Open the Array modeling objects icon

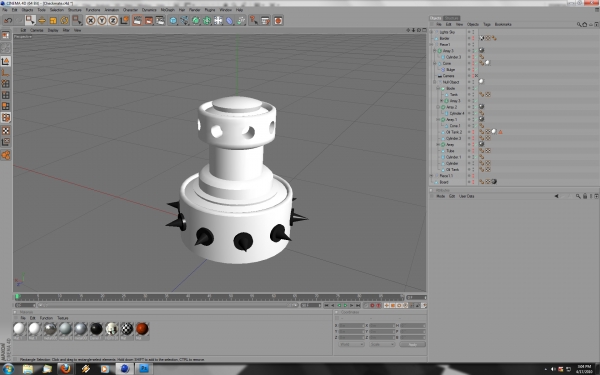(x=207, y=20)
